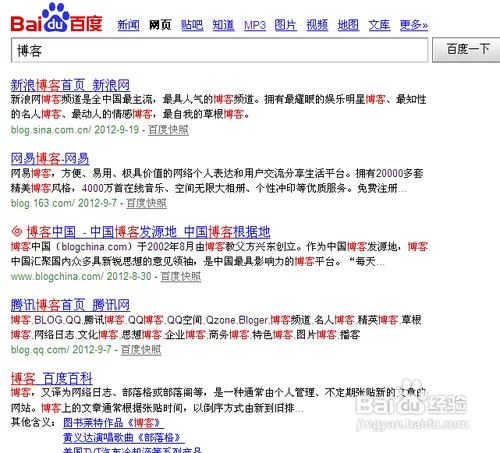Open 百度快照 for blog.qq.com
This screenshot has width=500, height=453.
[141, 350]
